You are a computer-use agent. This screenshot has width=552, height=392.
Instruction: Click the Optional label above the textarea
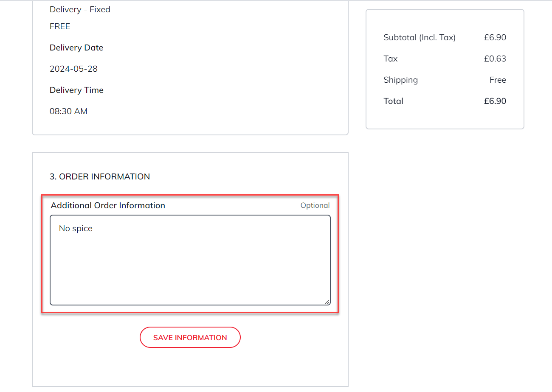(x=315, y=206)
